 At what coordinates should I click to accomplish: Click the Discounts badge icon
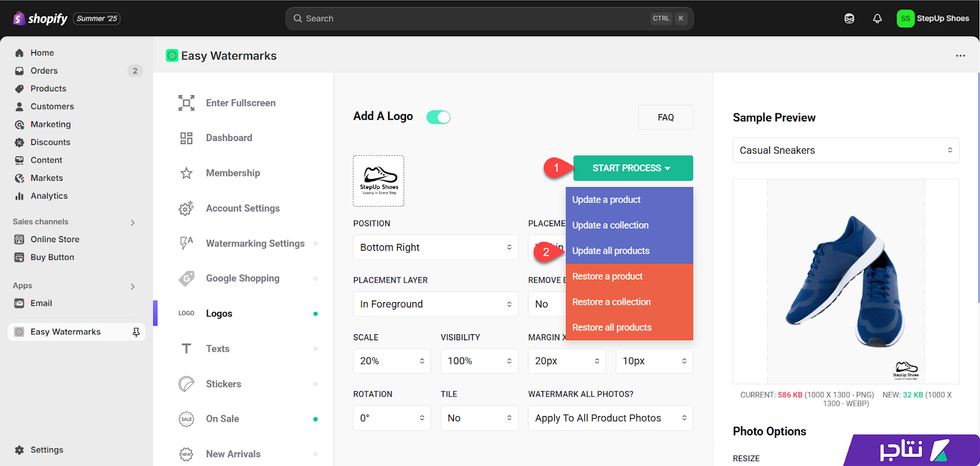click(x=20, y=142)
